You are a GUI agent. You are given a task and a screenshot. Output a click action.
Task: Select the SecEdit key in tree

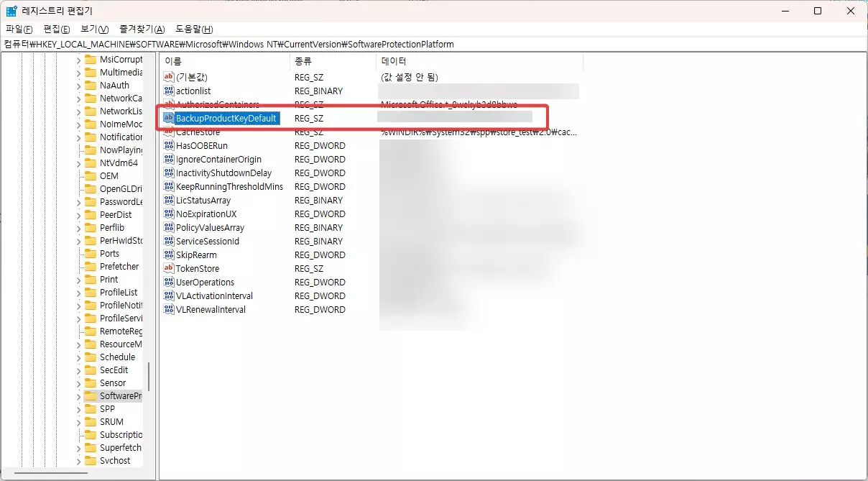point(114,370)
